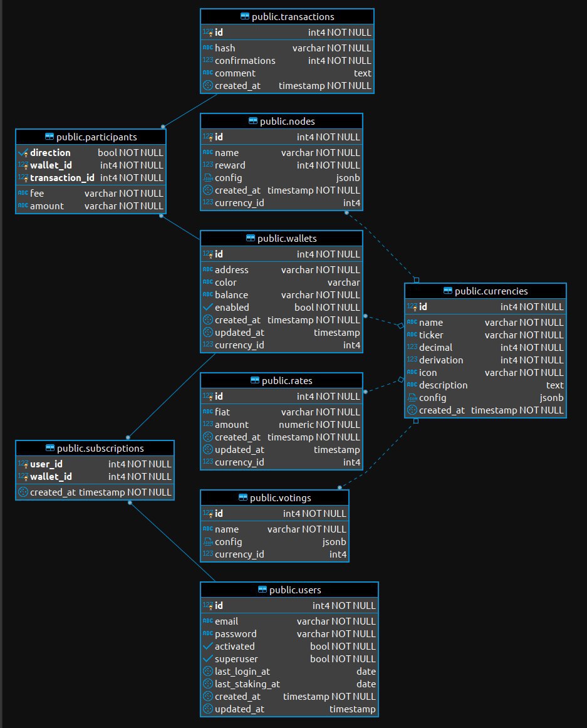The image size is (587, 728).
Task: Click the table icon beside public.wallets title
Action: pyautogui.click(x=251, y=238)
